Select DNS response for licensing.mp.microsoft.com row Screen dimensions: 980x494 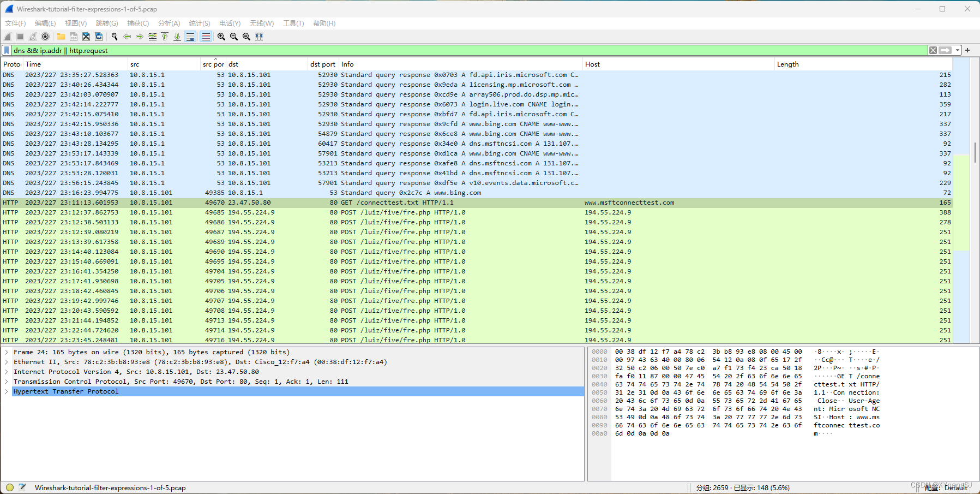coord(477,85)
